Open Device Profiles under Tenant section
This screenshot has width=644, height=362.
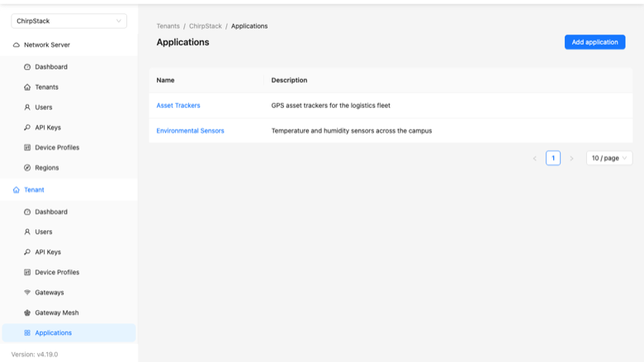pyautogui.click(x=57, y=272)
